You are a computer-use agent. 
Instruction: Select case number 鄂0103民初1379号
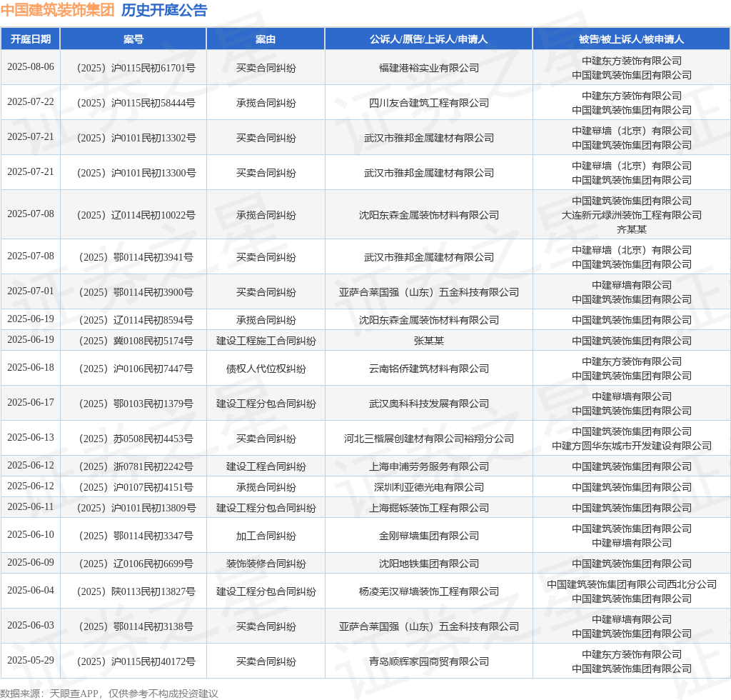pyautogui.click(x=136, y=404)
